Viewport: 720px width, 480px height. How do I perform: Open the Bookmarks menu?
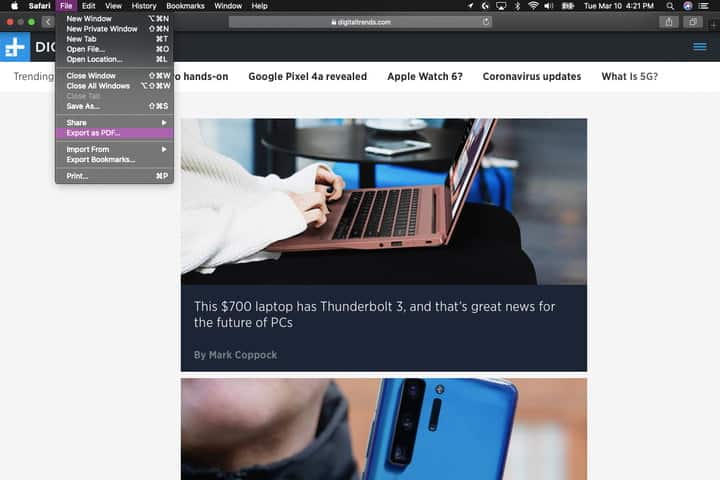pyautogui.click(x=186, y=6)
